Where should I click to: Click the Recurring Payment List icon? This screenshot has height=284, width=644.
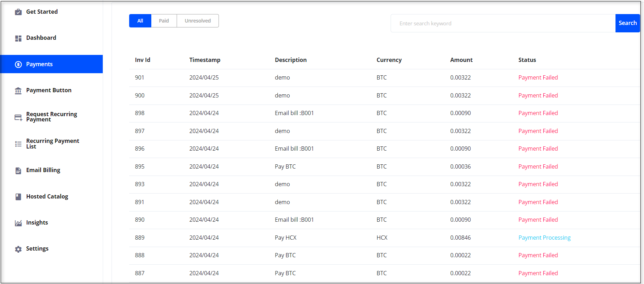pyautogui.click(x=18, y=144)
